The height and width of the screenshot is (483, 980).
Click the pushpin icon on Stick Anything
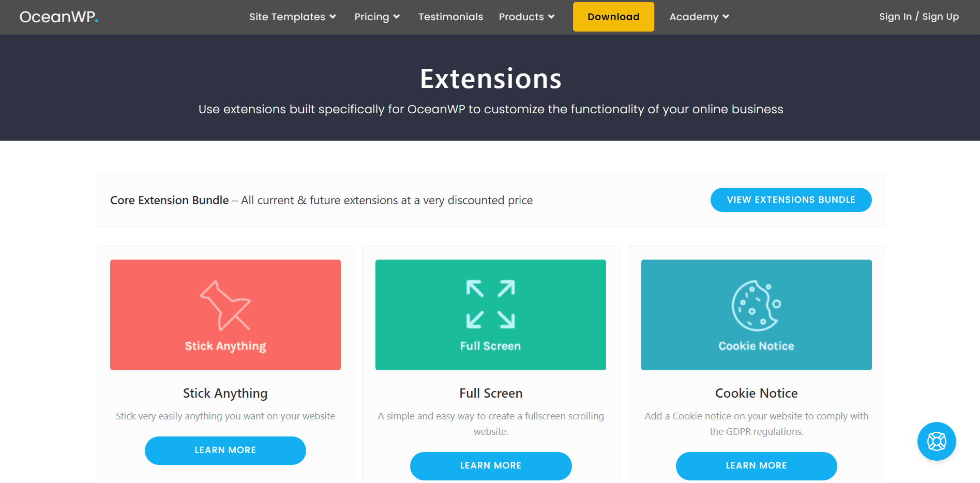click(225, 305)
